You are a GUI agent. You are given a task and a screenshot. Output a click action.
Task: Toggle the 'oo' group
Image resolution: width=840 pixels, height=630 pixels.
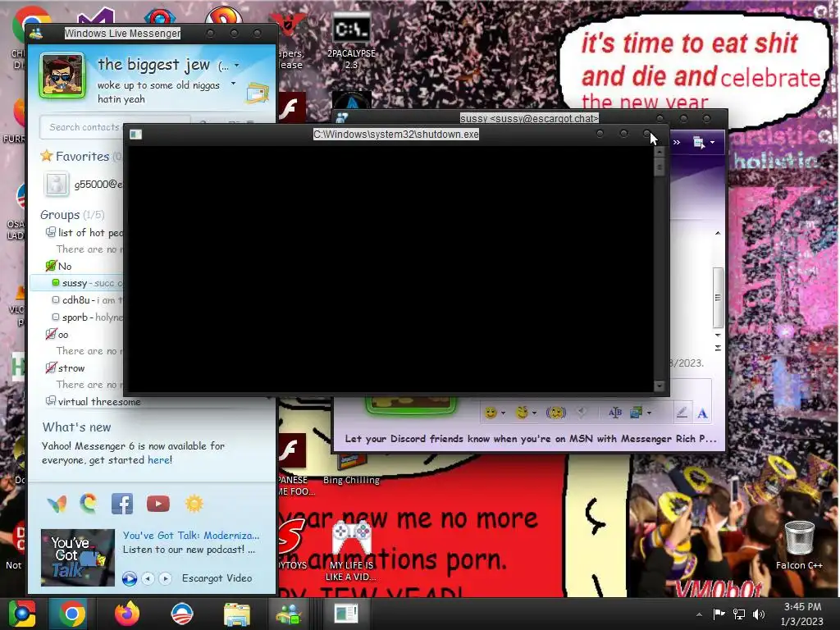pos(57,335)
